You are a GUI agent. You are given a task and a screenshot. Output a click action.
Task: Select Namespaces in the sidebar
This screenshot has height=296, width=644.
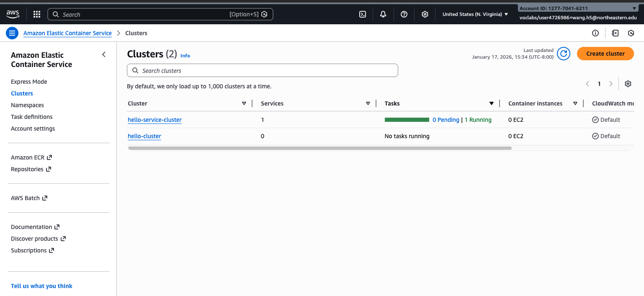(27, 105)
